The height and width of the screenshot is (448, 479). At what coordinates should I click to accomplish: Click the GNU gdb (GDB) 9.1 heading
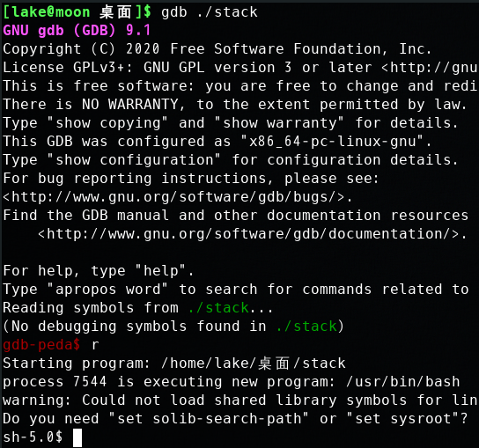[77, 31]
